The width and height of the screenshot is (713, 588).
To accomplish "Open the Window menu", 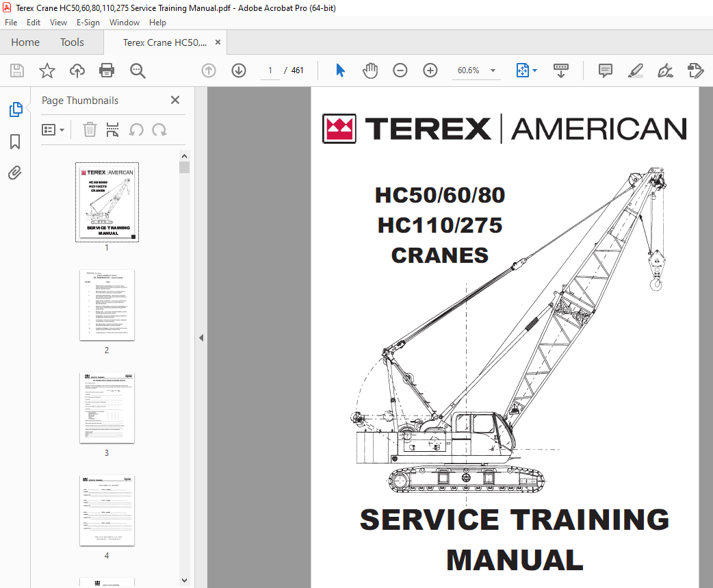I will pyautogui.click(x=124, y=23).
